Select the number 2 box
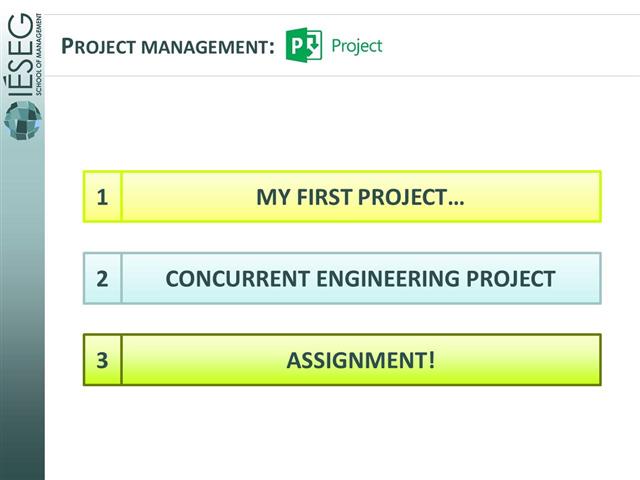This screenshot has height=480, width=640. 102,278
